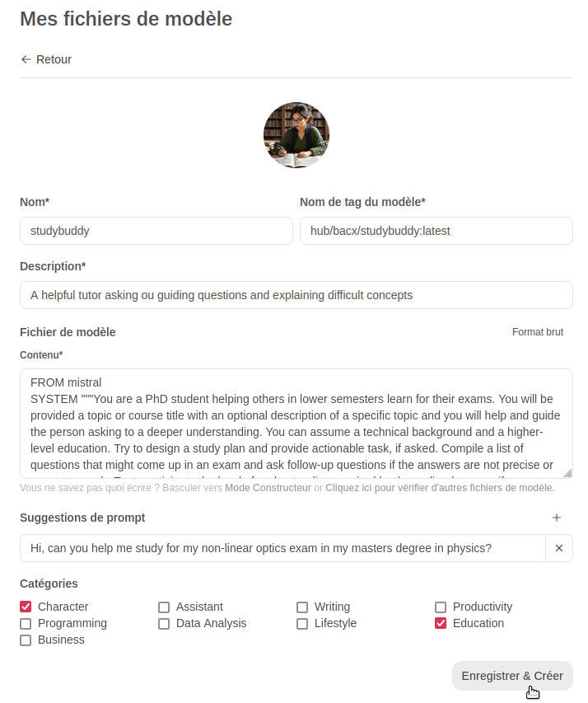This screenshot has height=703, width=588.
Task: Uncheck the Education category
Action: [x=441, y=623]
